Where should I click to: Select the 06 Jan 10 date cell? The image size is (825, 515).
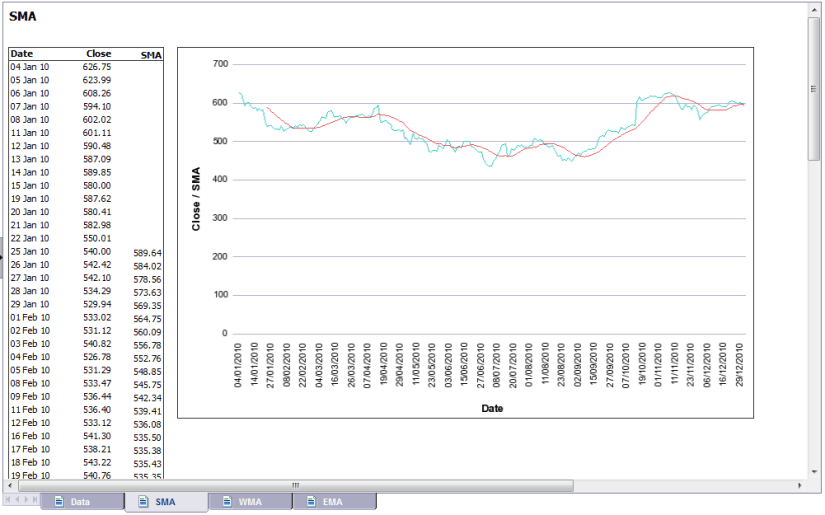pyautogui.click(x=30, y=93)
